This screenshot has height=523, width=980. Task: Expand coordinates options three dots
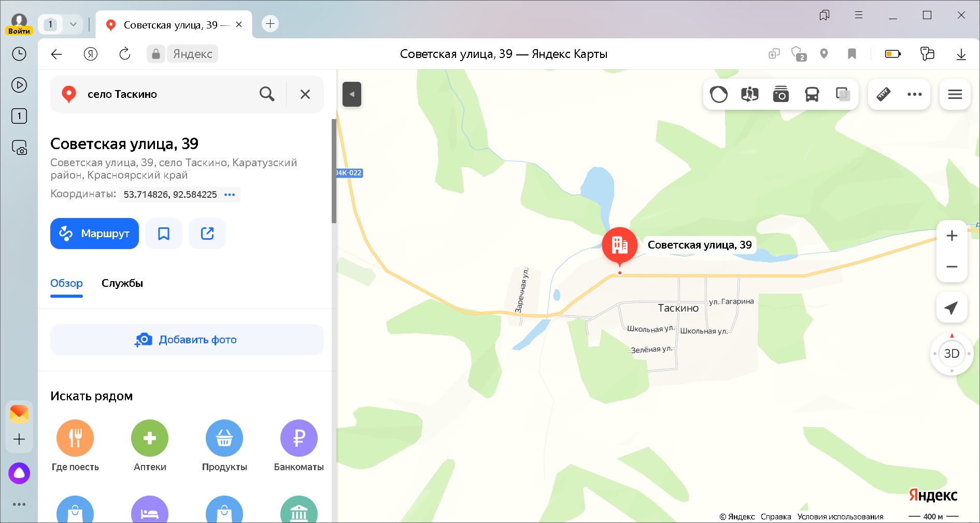[x=230, y=195]
